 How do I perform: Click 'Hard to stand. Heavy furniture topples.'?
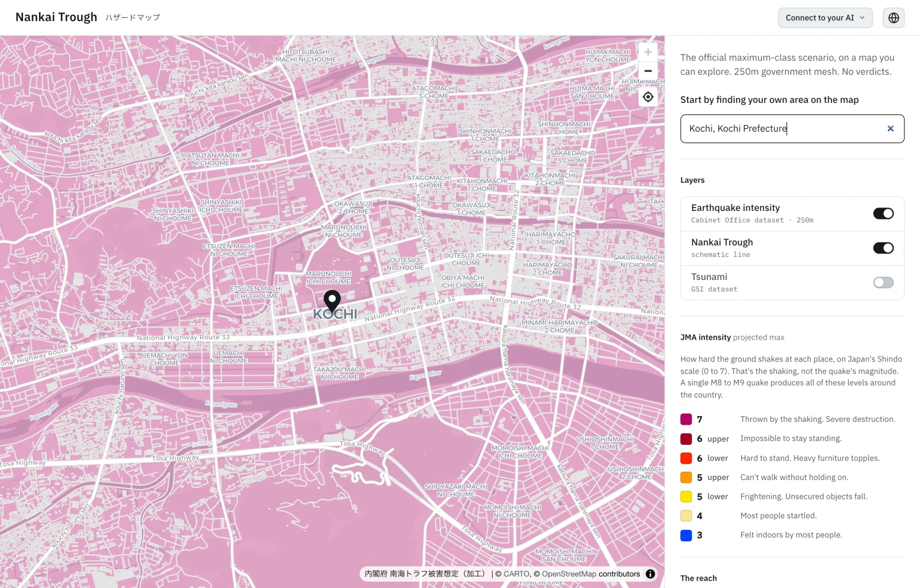click(x=810, y=458)
